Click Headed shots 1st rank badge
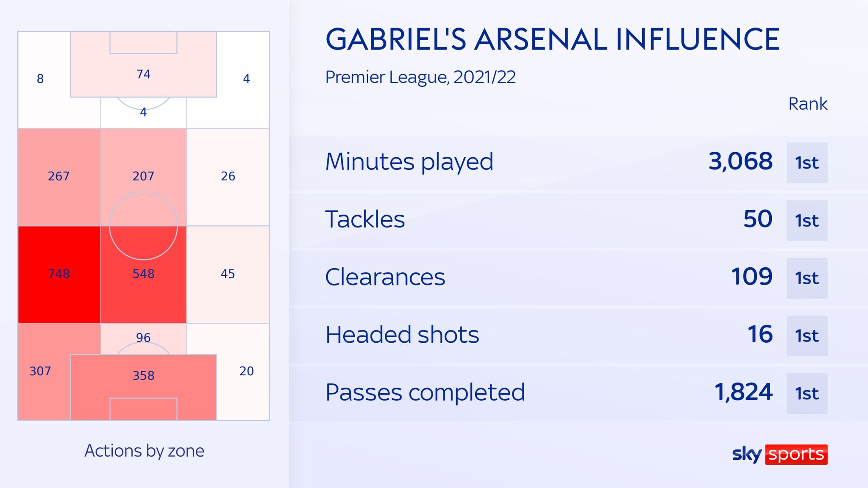Screen dimensions: 868x488 (807, 336)
